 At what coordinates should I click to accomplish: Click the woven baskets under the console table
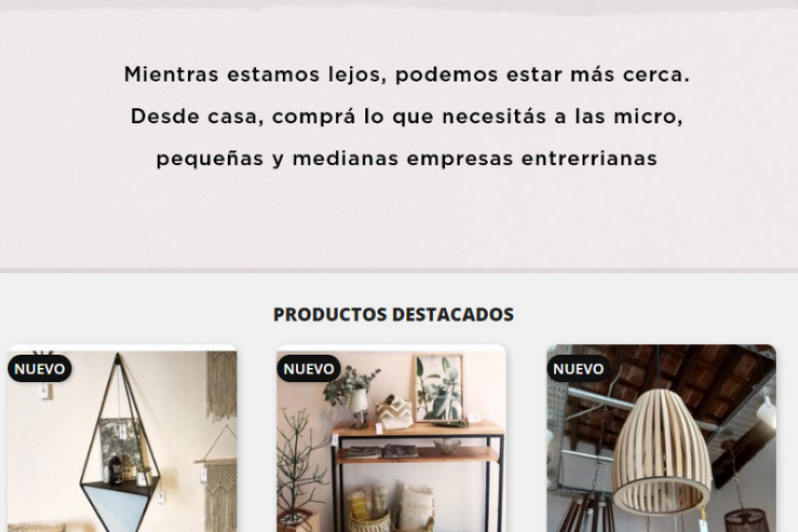392,509
